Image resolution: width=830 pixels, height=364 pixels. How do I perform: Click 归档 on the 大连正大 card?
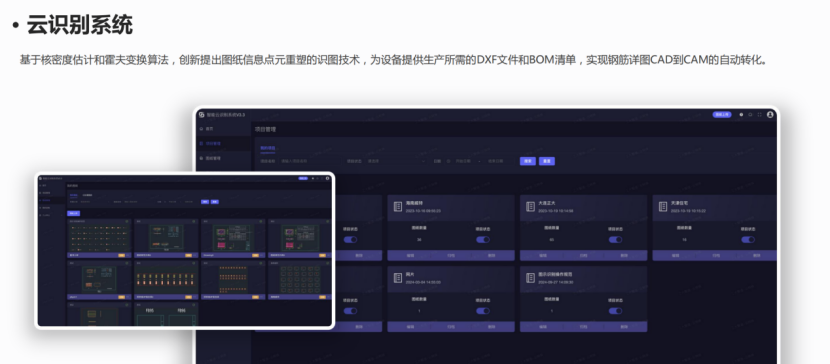(x=583, y=256)
